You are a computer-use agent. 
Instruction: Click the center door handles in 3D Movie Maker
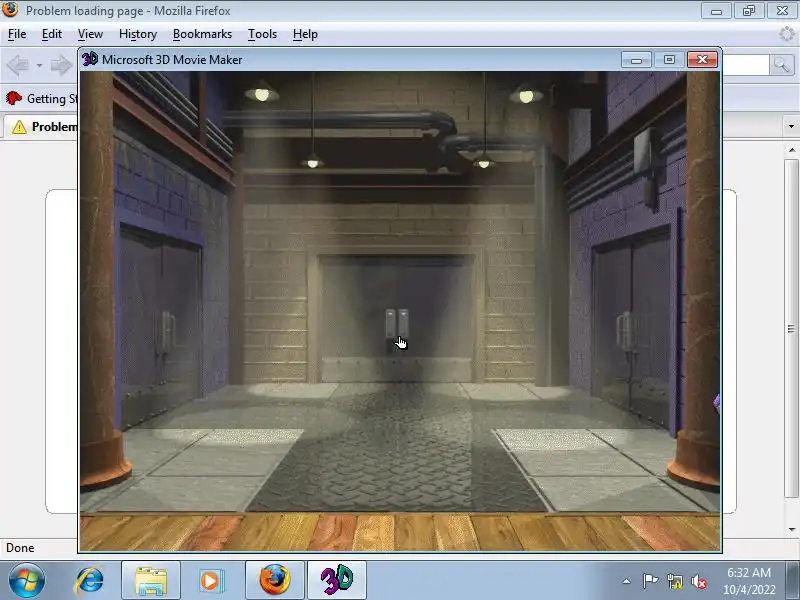coord(396,323)
